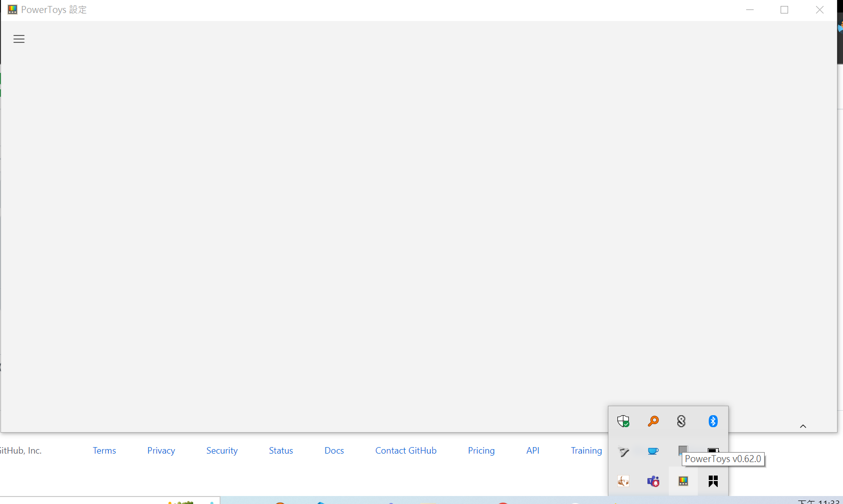Open the Terms link in GitHub footer
Viewport: 843px width, 504px height.
click(x=104, y=451)
